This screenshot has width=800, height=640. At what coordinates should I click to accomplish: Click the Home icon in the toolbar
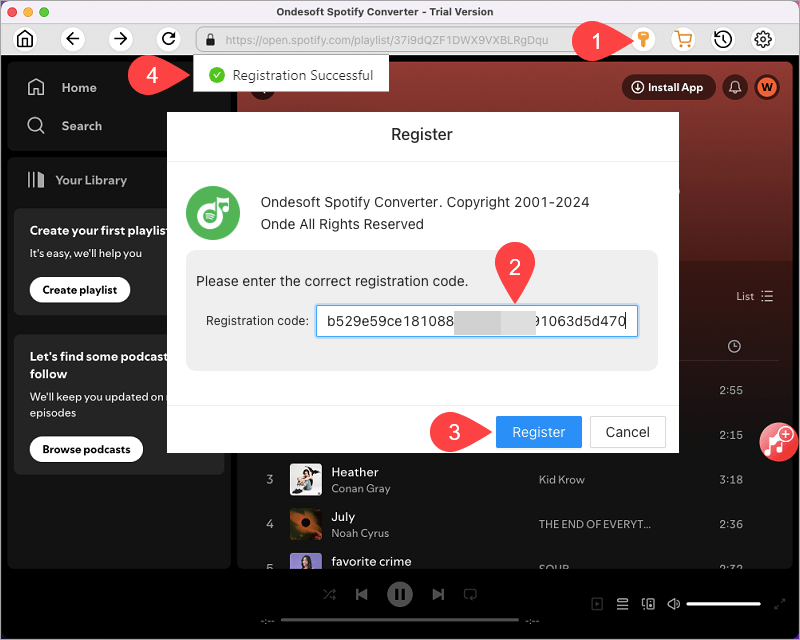click(24, 39)
